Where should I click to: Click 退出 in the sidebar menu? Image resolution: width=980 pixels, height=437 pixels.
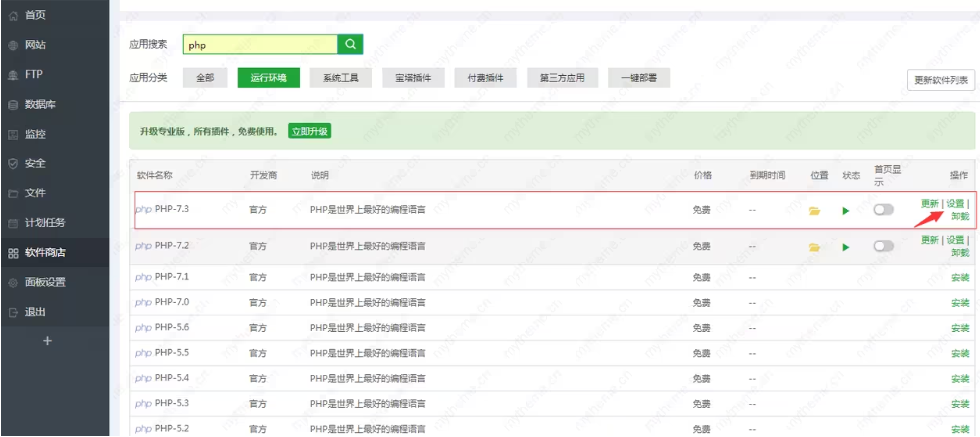(35, 313)
